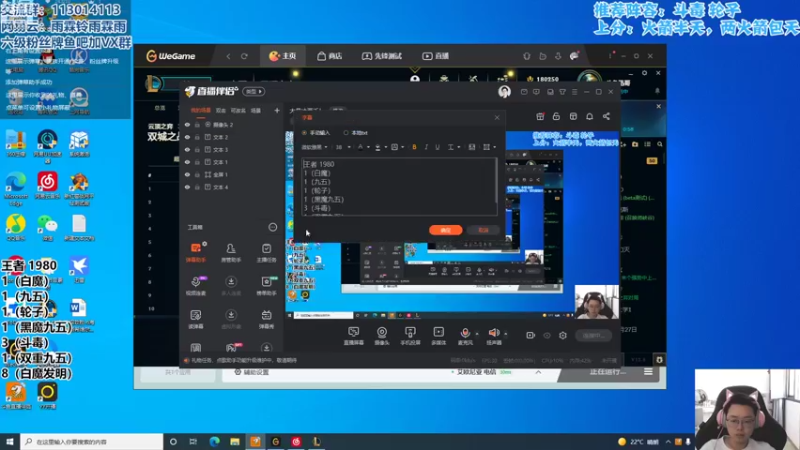The width and height of the screenshot is (800, 450).
Task: Open 房管助手 tool in toolbox
Action: (x=231, y=252)
